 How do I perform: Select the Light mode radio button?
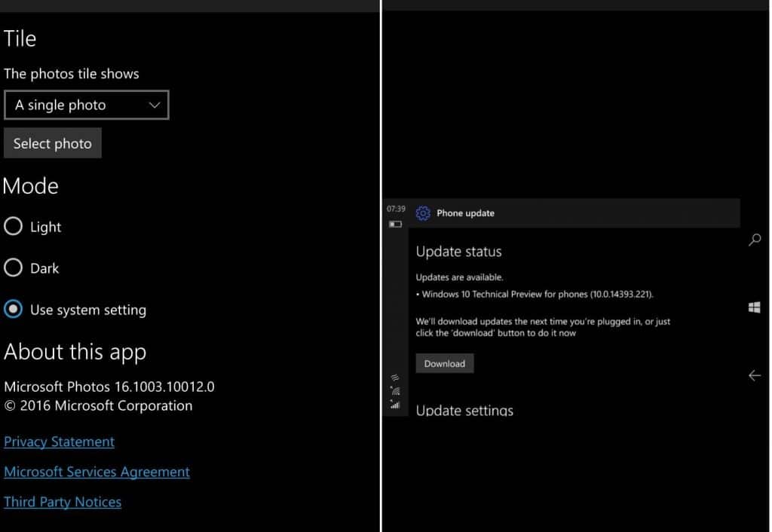[x=12, y=226]
